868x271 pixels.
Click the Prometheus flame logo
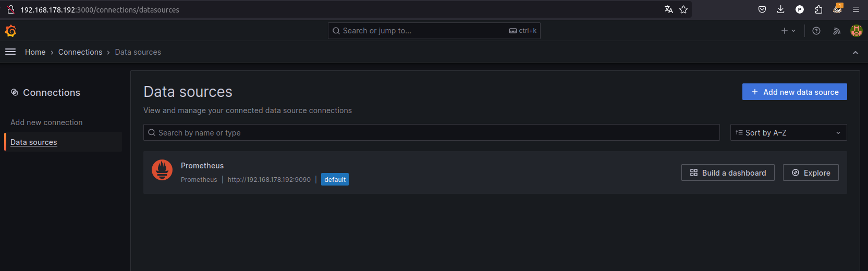[x=162, y=170]
